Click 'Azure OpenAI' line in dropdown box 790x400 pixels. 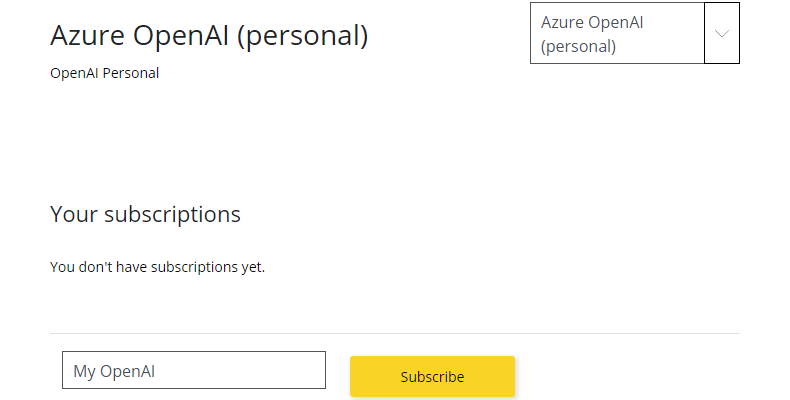[x=592, y=22]
